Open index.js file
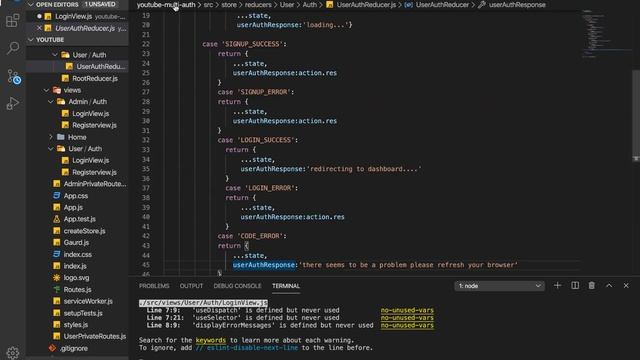The height and width of the screenshot is (360, 640). (x=75, y=266)
